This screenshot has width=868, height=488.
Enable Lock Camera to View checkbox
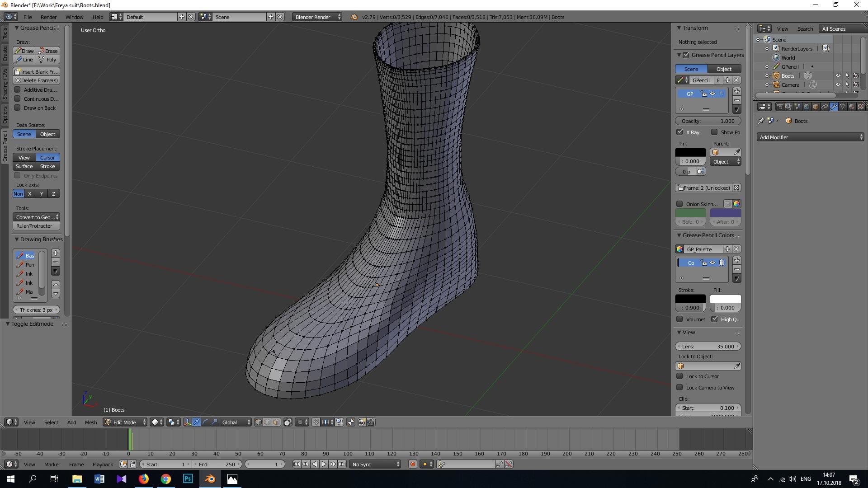(x=679, y=387)
